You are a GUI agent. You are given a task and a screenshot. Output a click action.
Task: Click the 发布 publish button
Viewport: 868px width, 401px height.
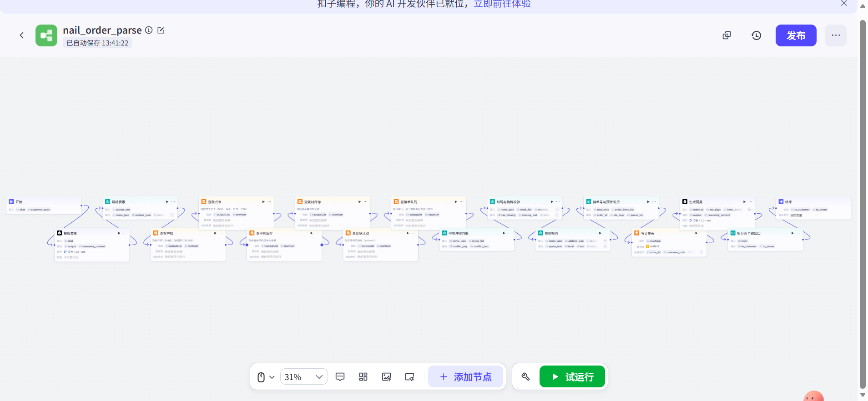point(796,35)
